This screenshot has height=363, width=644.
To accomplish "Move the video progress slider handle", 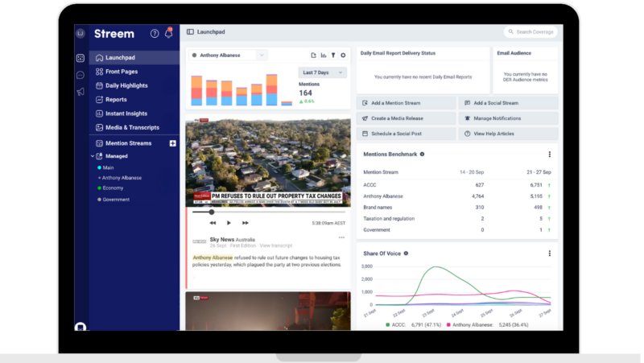I will [212, 212].
